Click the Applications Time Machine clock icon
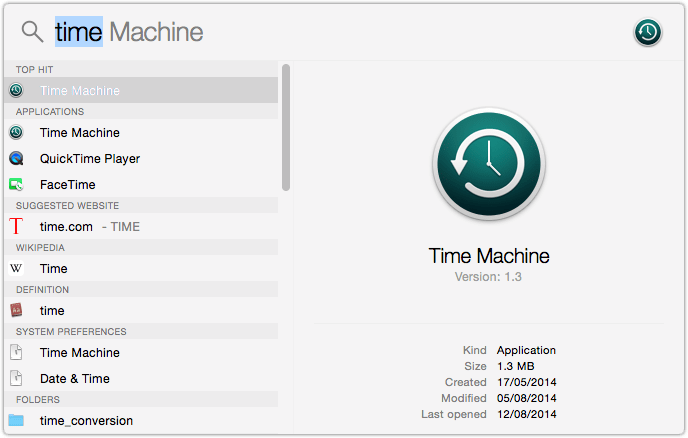688x438 pixels. click(x=16, y=132)
